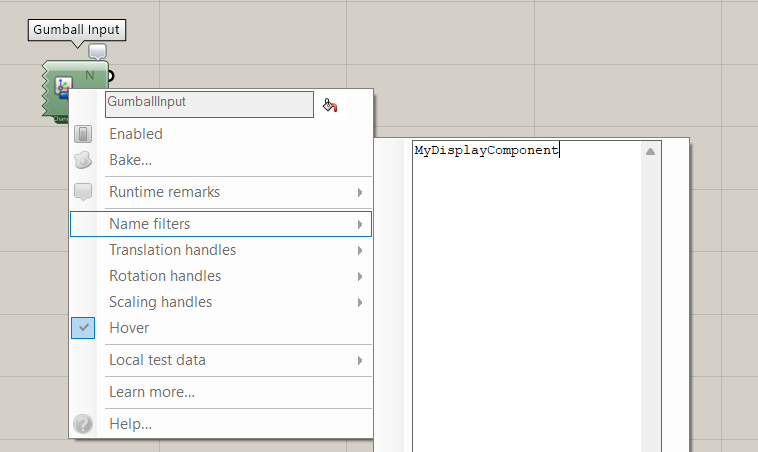Click the Learn more... entry
Image resolution: width=758 pixels, height=452 pixels.
click(152, 392)
